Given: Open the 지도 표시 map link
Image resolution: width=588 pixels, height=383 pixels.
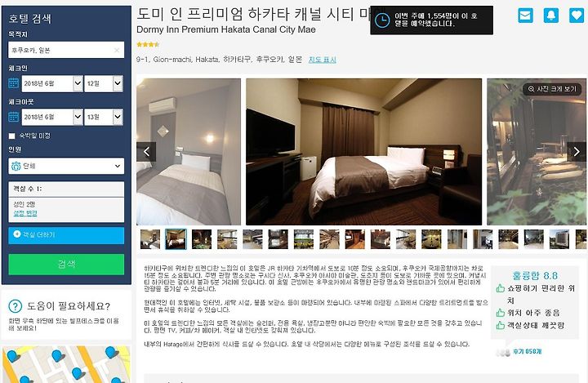Looking at the screenshot, I should point(322,60).
